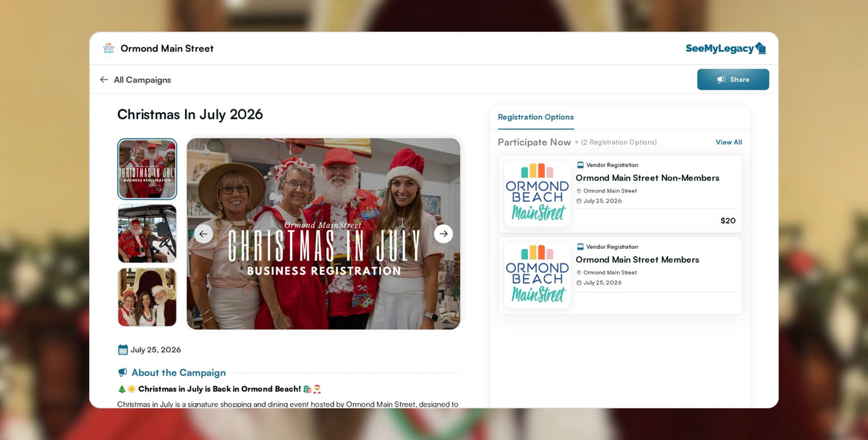The image size is (868, 440).
Task: Share this campaign
Action: (x=733, y=80)
